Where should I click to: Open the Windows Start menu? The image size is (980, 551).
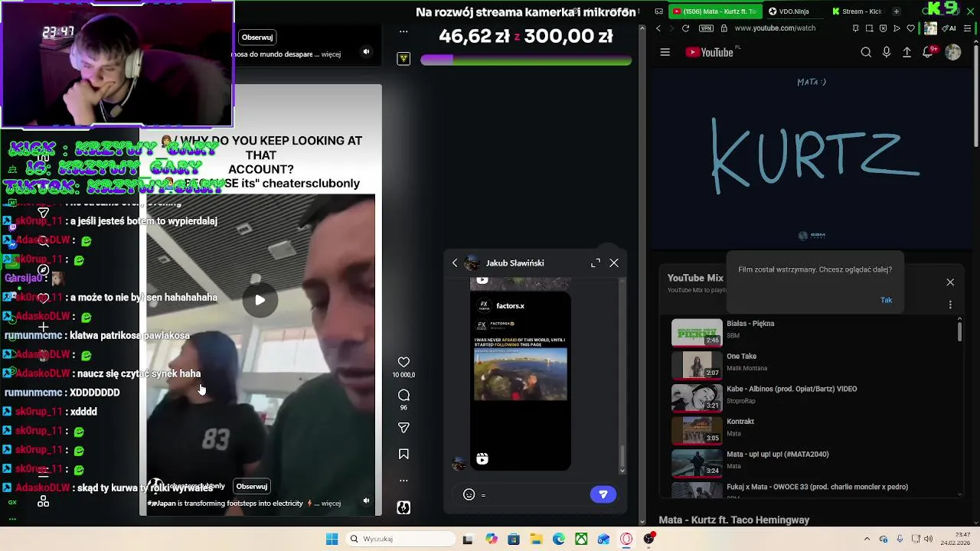(332, 540)
